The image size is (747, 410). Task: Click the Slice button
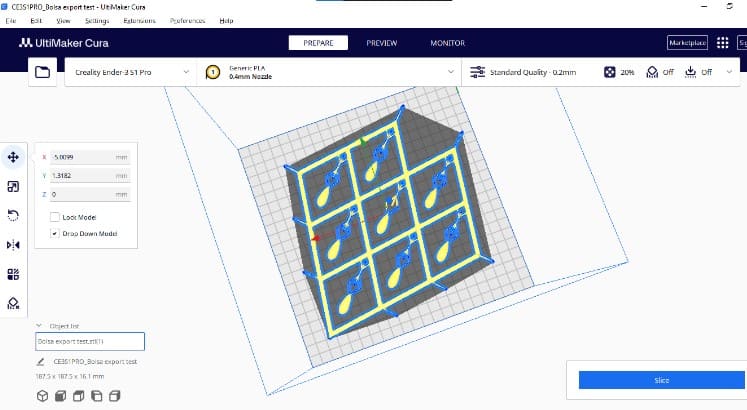[662, 380]
